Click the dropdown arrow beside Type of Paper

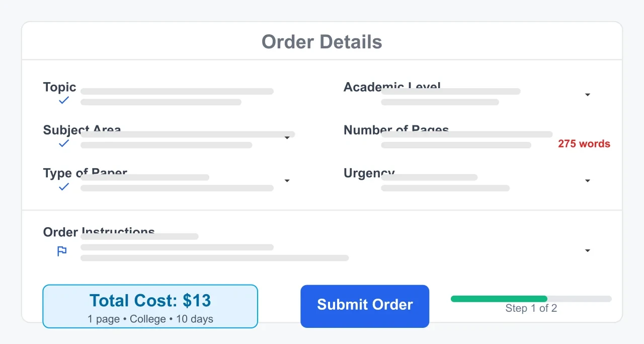[287, 181]
